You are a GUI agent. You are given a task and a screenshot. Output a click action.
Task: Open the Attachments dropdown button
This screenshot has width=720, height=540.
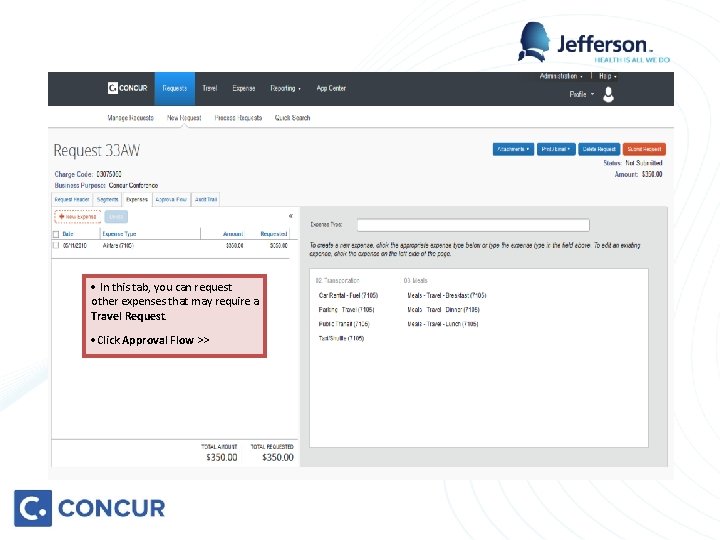(x=513, y=149)
